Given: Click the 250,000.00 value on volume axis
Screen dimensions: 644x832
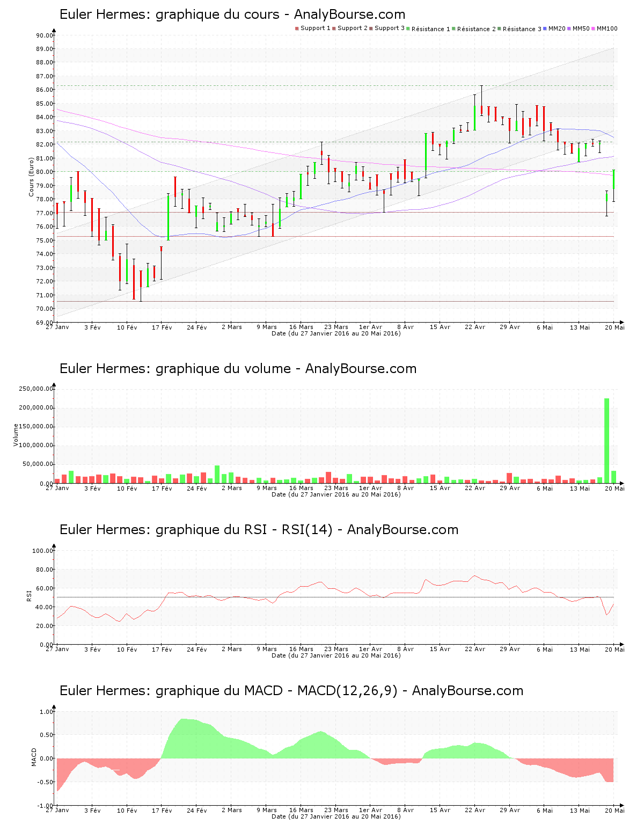Looking at the screenshot, I should (x=36, y=389).
